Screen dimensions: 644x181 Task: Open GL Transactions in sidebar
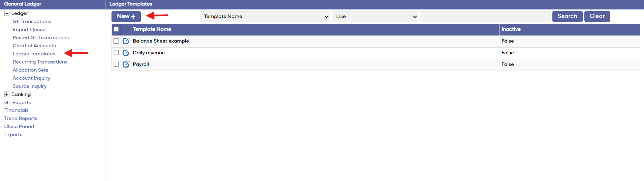tap(32, 21)
